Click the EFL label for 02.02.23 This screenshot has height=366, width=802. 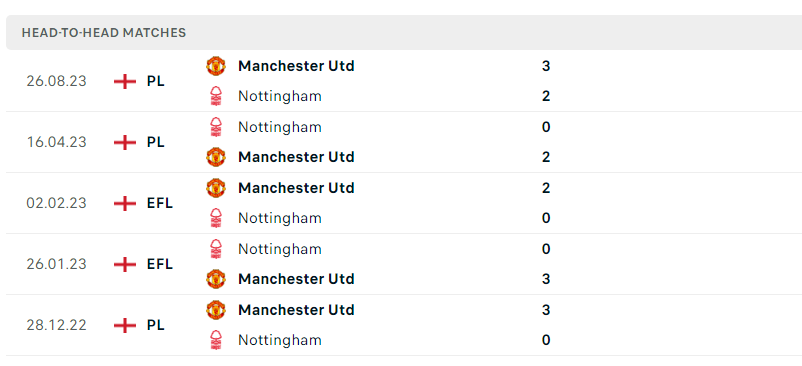click(x=160, y=203)
